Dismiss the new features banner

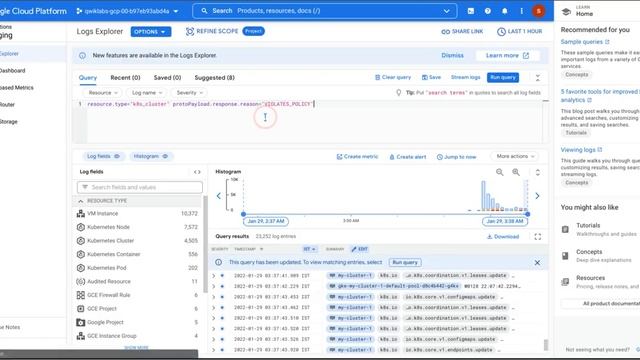point(452,56)
